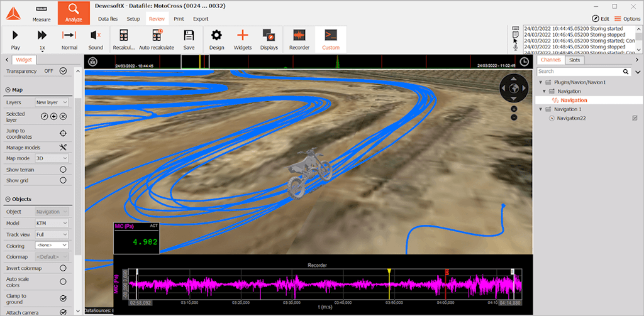The image size is (644, 316).
Task: Toggle Auto scale colors
Action: coord(64,281)
